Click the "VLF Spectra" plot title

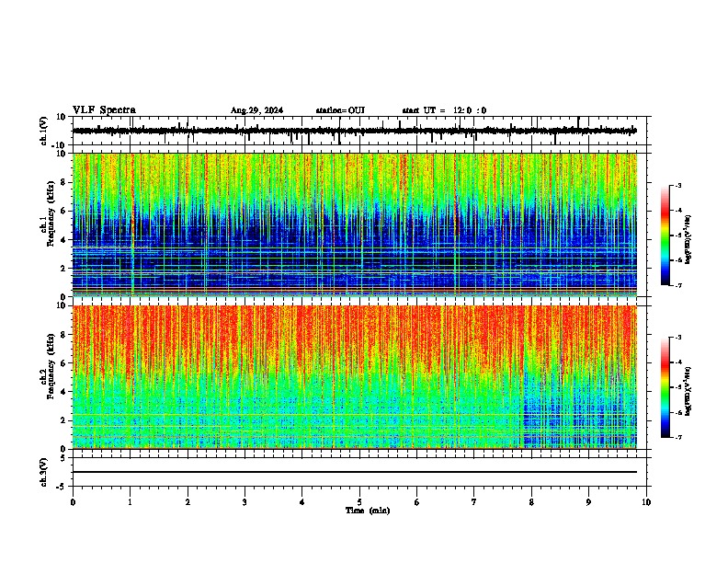[x=104, y=110]
